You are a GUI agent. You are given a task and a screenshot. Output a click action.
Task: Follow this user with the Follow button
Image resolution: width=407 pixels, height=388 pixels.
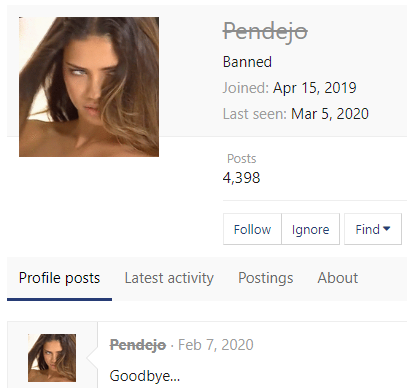(x=252, y=229)
